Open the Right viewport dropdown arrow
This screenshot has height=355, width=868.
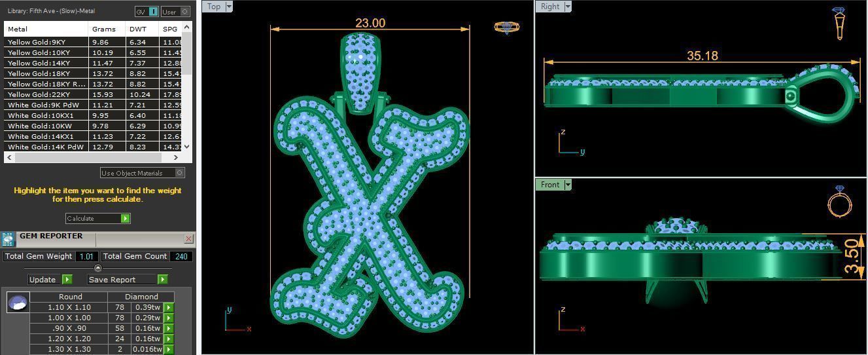pos(567,7)
